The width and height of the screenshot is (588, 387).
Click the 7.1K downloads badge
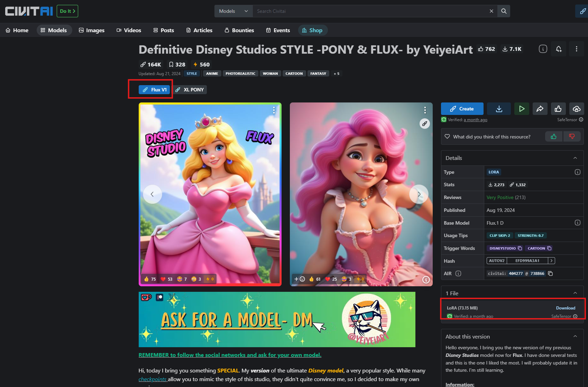(512, 49)
